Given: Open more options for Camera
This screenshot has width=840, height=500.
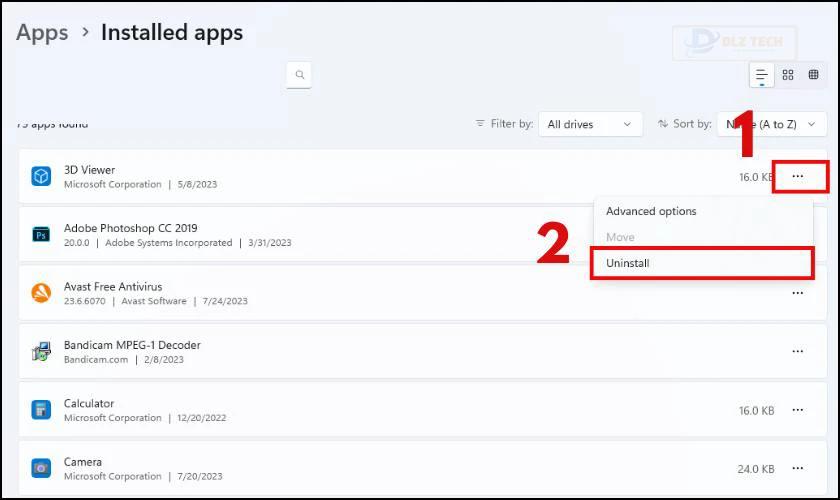Looking at the screenshot, I should (x=798, y=468).
